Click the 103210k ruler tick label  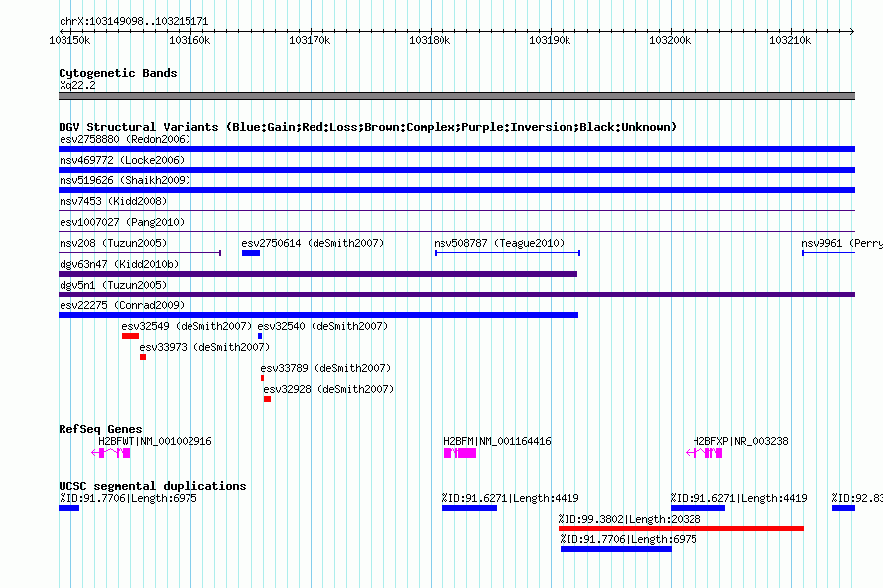click(790, 40)
